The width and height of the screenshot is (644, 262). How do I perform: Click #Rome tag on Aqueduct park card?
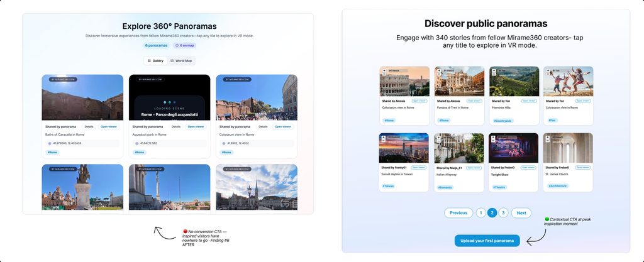click(x=140, y=153)
